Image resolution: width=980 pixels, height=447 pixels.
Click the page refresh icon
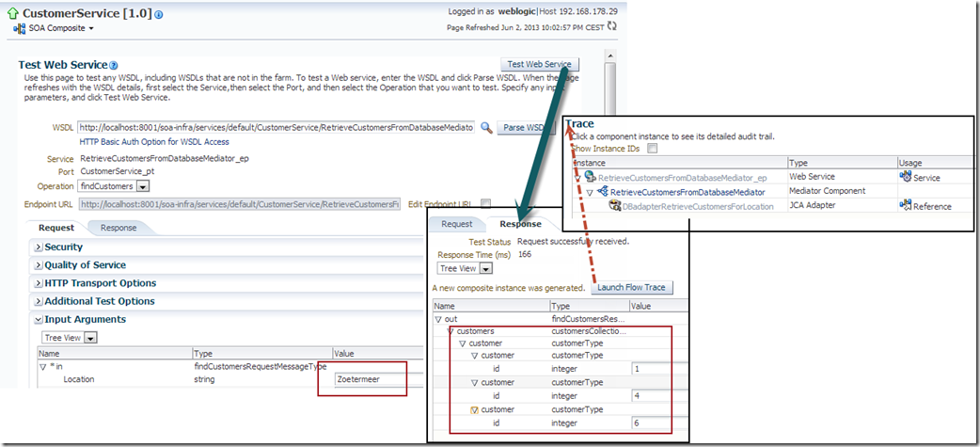pos(612,26)
